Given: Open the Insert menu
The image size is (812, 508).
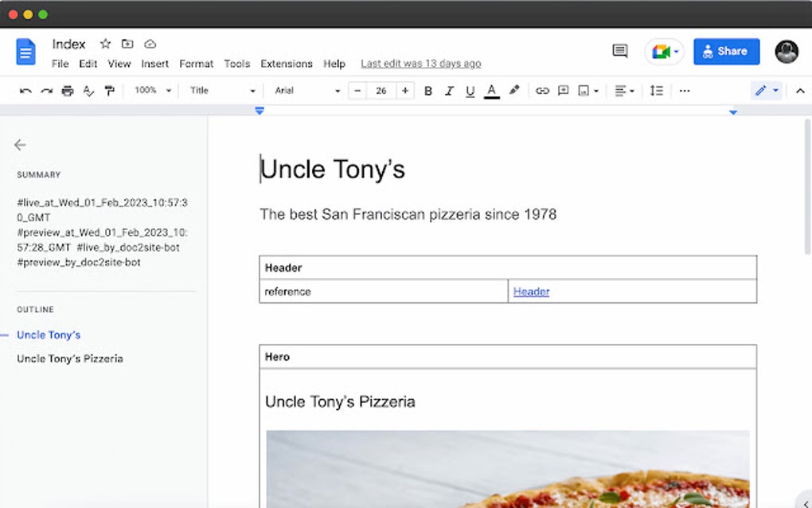Looking at the screenshot, I should pyautogui.click(x=154, y=64).
